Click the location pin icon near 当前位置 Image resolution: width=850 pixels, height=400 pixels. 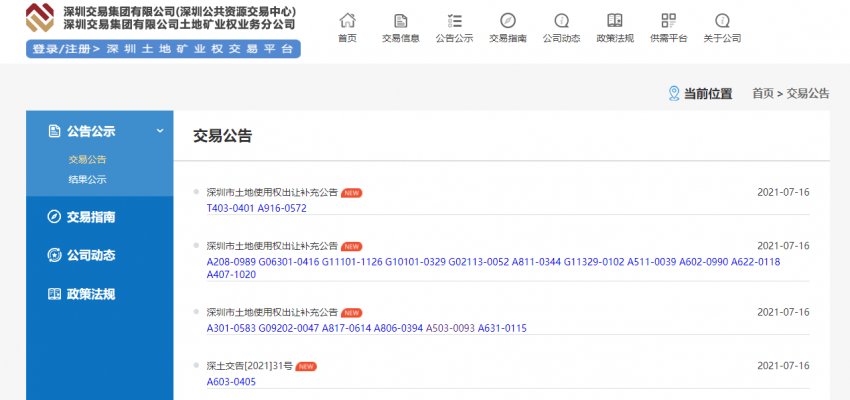tap(674, 93)
